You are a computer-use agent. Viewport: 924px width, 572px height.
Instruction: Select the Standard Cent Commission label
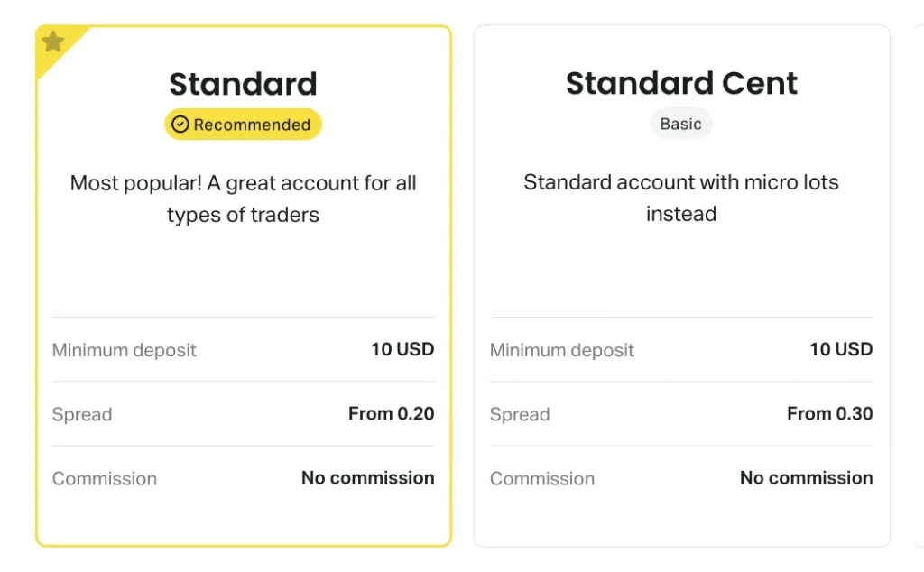pyautogui.click(x=542, y=478)
